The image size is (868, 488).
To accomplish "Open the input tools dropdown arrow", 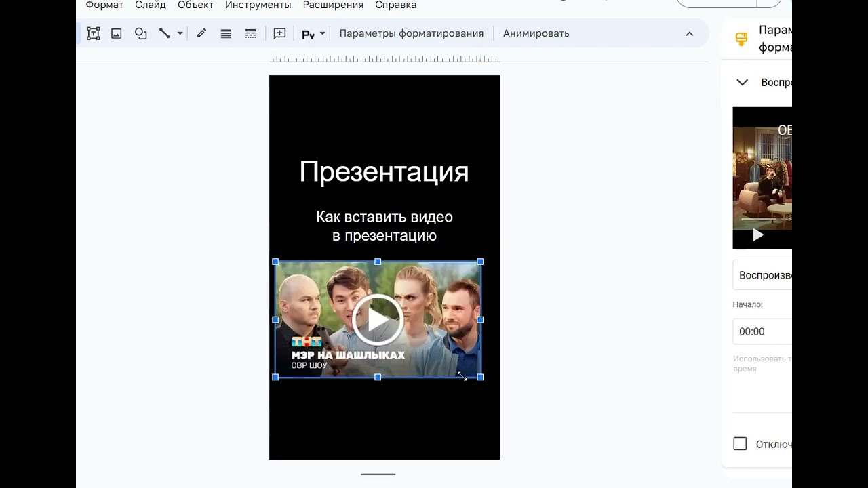I will tap(323, 33).
